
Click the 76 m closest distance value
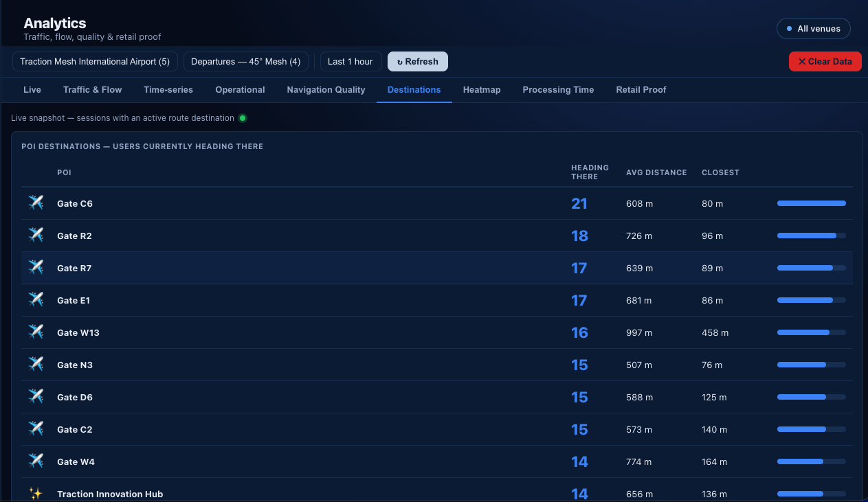(x=712, y=365)
